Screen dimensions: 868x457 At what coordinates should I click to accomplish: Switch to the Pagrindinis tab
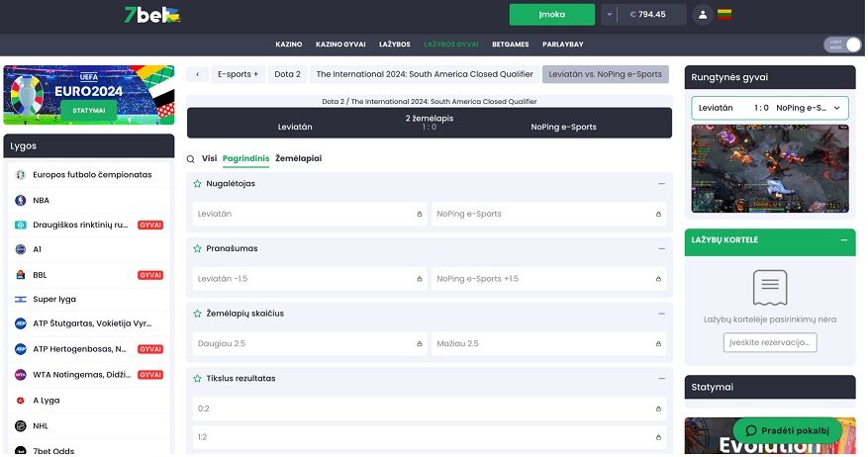245,159
